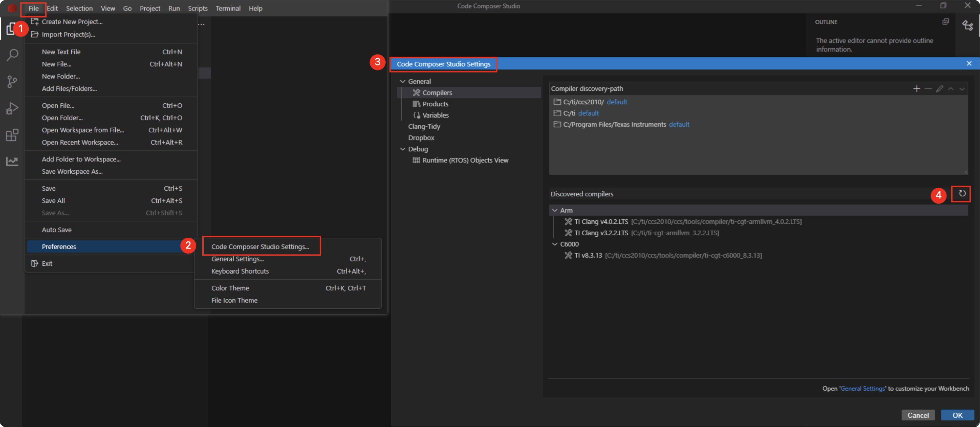Click Cancel in settings dialog

(918, 415)
